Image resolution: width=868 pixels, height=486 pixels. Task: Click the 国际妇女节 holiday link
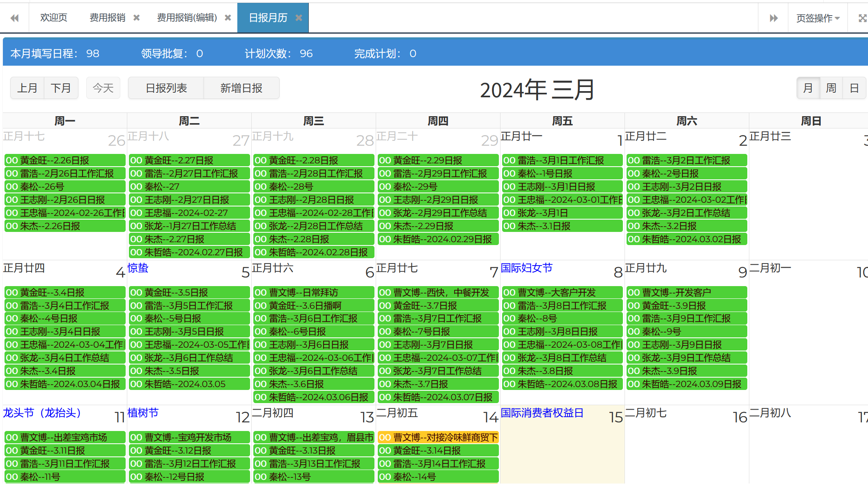[x=526, y=268]
